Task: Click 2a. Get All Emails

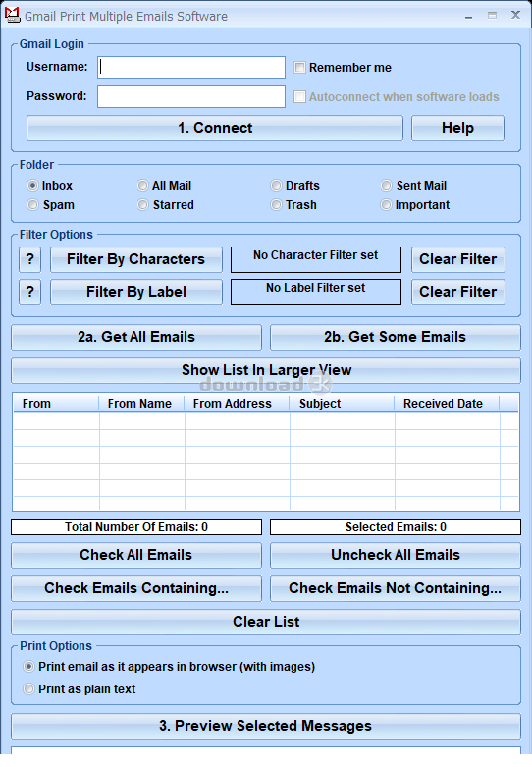Action: [x=136, y=337]
